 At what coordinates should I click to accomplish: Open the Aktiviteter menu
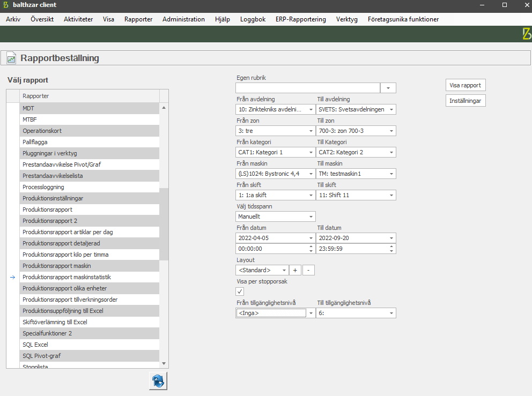point(78,19)
